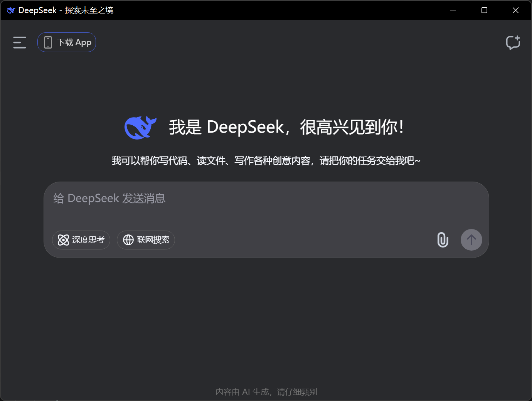532x401 pixels.
Task: Click the DeepSeek - 探索未至之境 window title
Action: click(66, 10)
